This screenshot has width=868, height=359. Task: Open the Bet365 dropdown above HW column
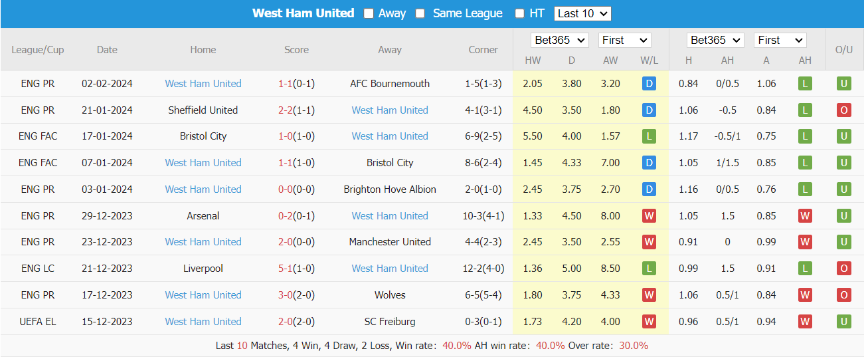(x=560, y=41)
